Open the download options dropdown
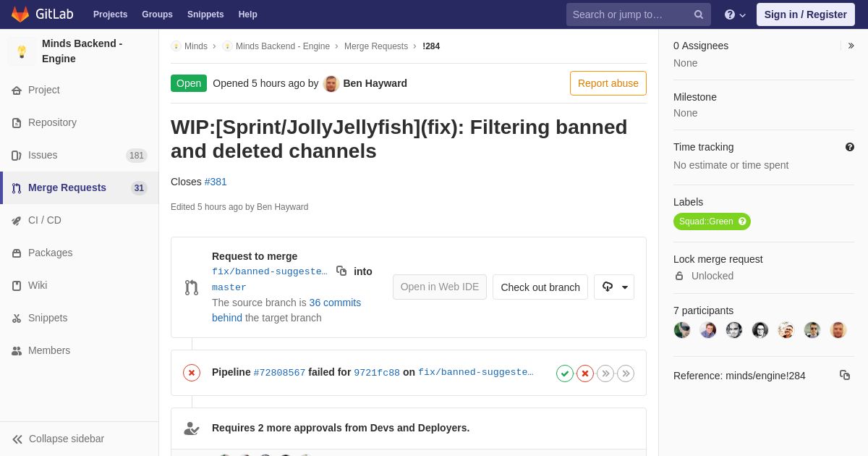 (x=614, y=287)
